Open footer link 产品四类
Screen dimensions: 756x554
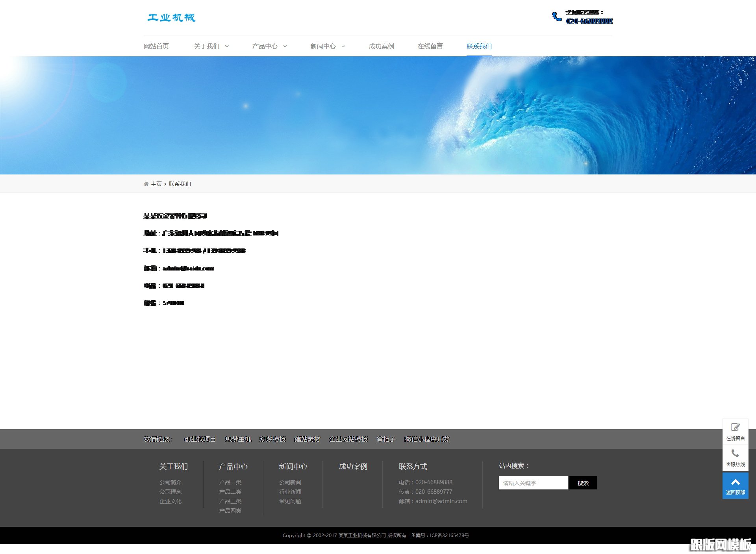(x=230, y=511)
